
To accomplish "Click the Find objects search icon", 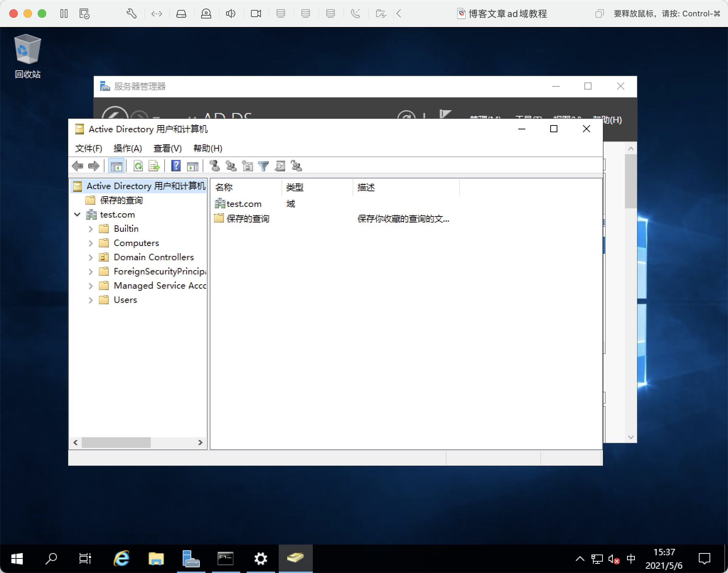I will tap(280, 166).
